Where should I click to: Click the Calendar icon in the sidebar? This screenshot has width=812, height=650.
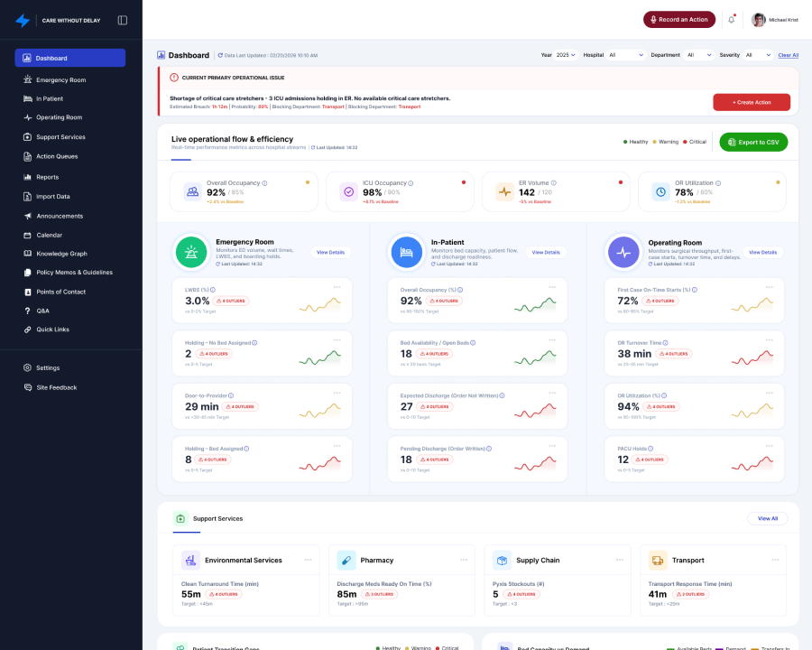coord(27,235)
